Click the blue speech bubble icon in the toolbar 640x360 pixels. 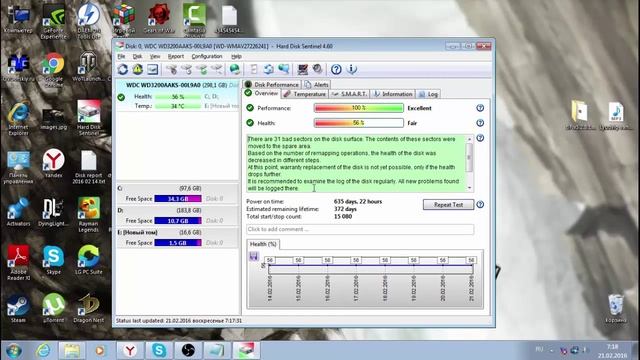[284, 69]
